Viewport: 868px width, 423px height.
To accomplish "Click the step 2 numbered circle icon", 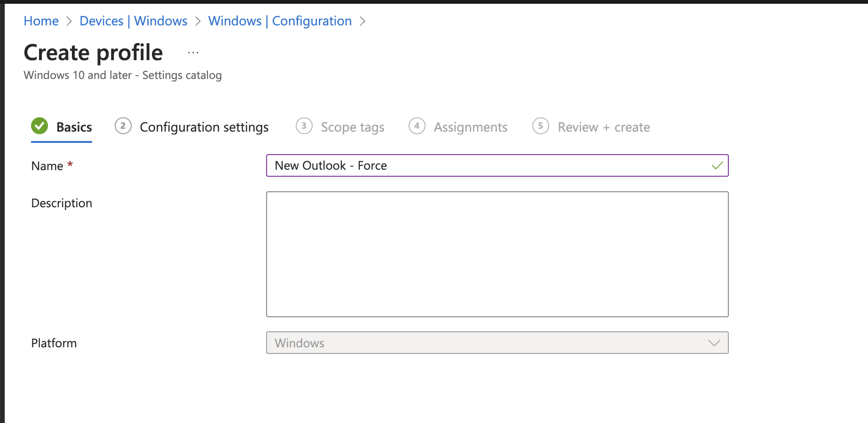I will [x=123, y=126].
